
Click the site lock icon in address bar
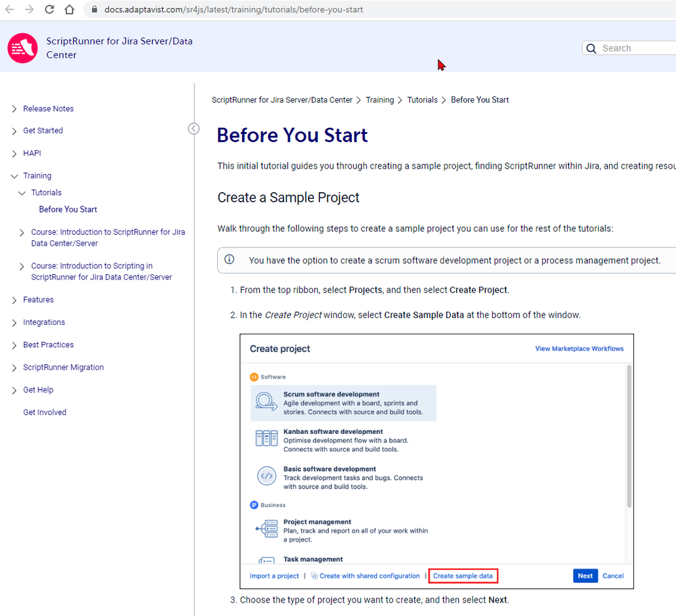(x=95, y=9)
